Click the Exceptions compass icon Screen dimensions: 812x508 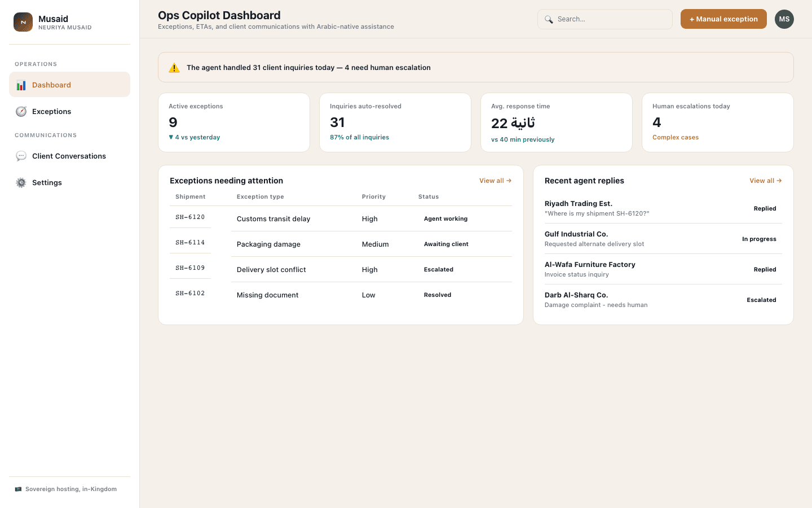point(21,112)
